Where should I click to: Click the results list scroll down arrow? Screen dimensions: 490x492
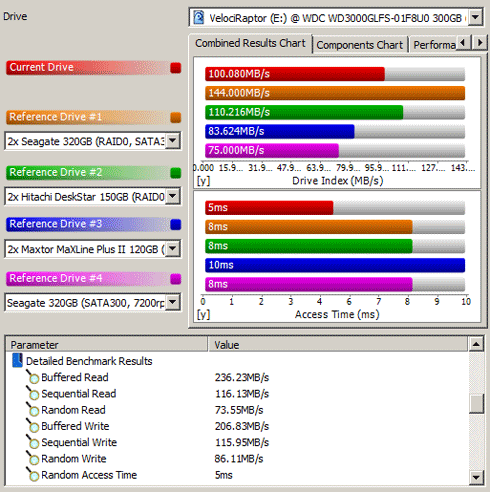pos(476,477)
